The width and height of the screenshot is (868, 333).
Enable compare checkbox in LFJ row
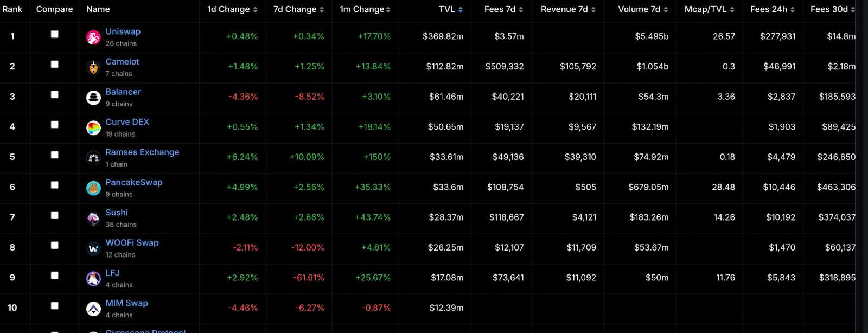[x=54, y=276]
